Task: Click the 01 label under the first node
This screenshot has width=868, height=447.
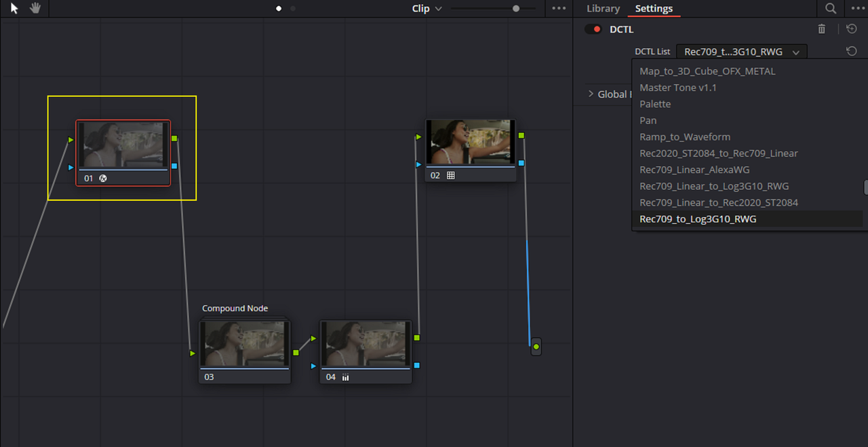Action: click(89, 178)
